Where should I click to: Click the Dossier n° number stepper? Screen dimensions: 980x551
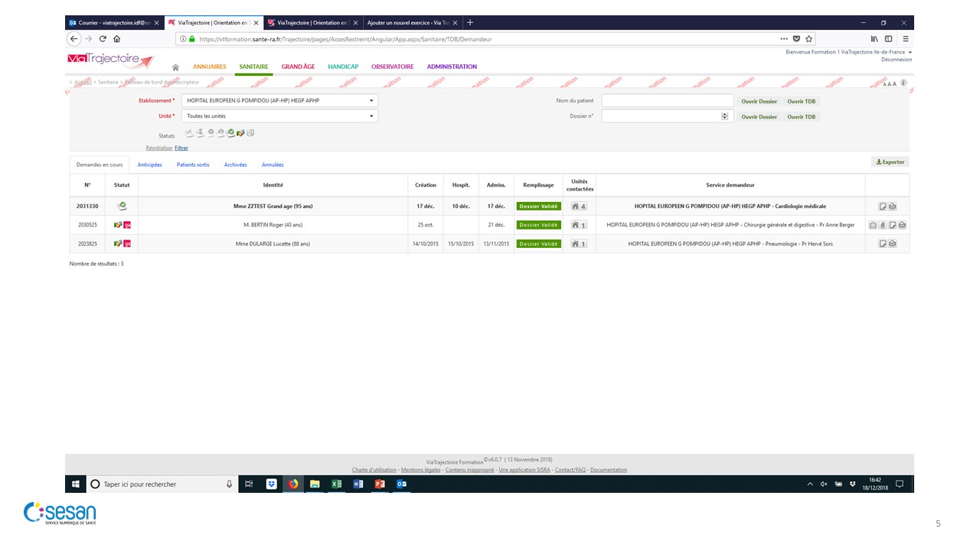tap(724, 116)
